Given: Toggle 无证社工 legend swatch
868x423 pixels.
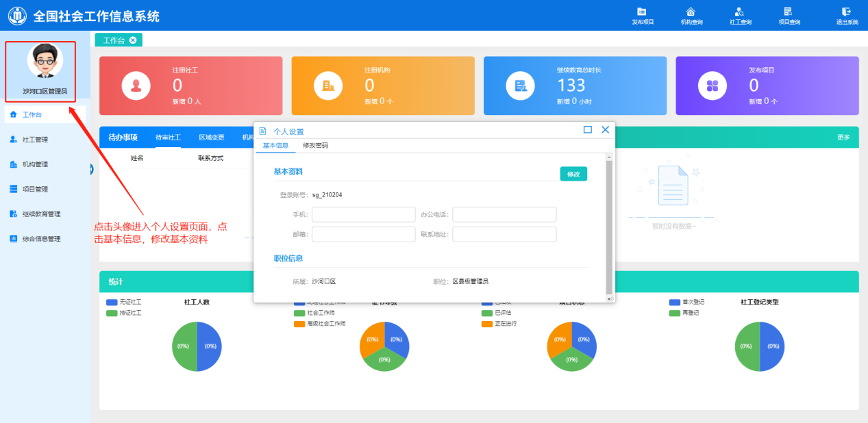Looking at the screenshot, I should pyautogui.click(x=112, y=302).
